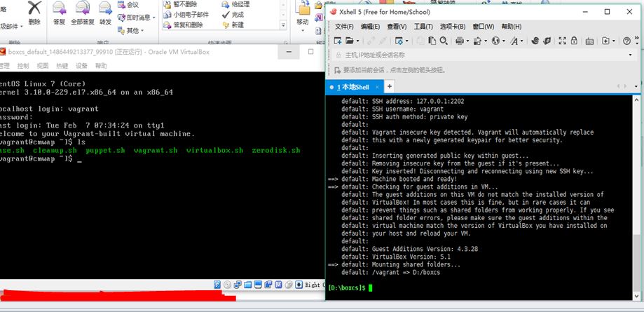The width and height of the screenshot is (644, 312).
Task: Click VirtualBox hard disk status icon
Action: 218,285
